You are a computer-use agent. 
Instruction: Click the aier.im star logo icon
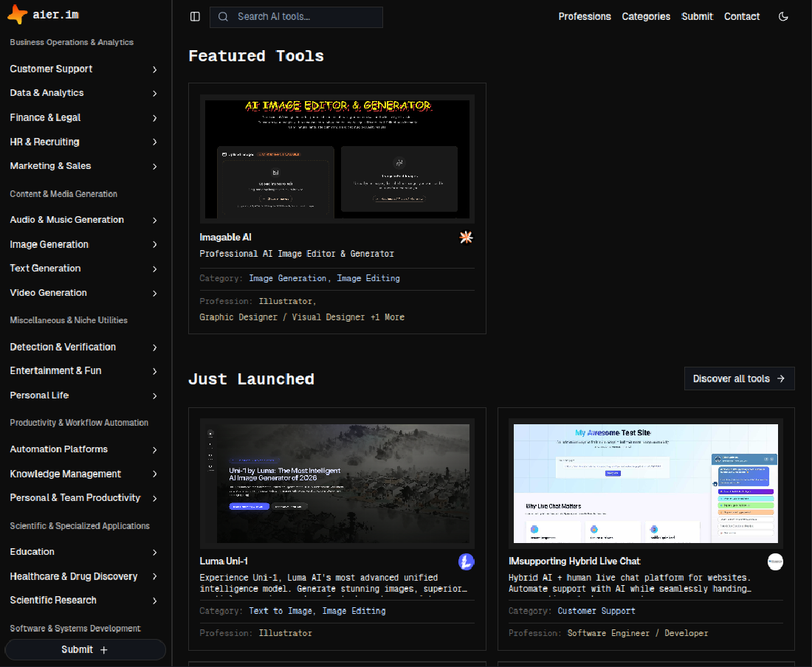(18, 15)
